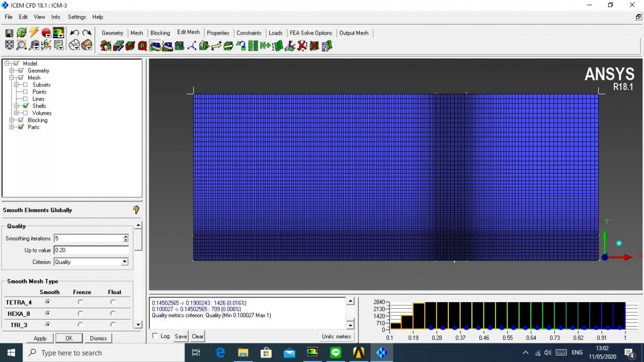The width and height of the screenshot is (644, 362).
Task: Open the Settings menu
Action: 76,17
